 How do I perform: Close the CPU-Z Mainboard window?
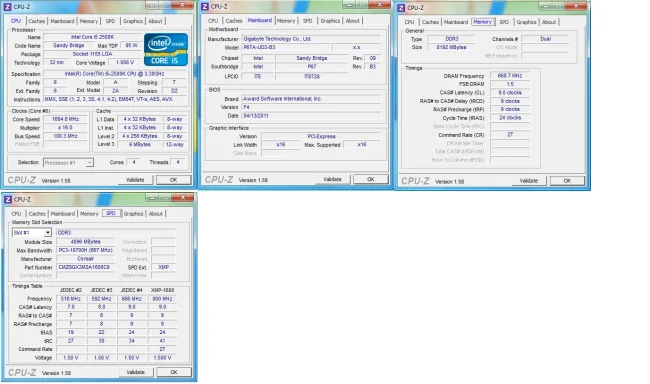pyautogui.click(x=379, y=5)
